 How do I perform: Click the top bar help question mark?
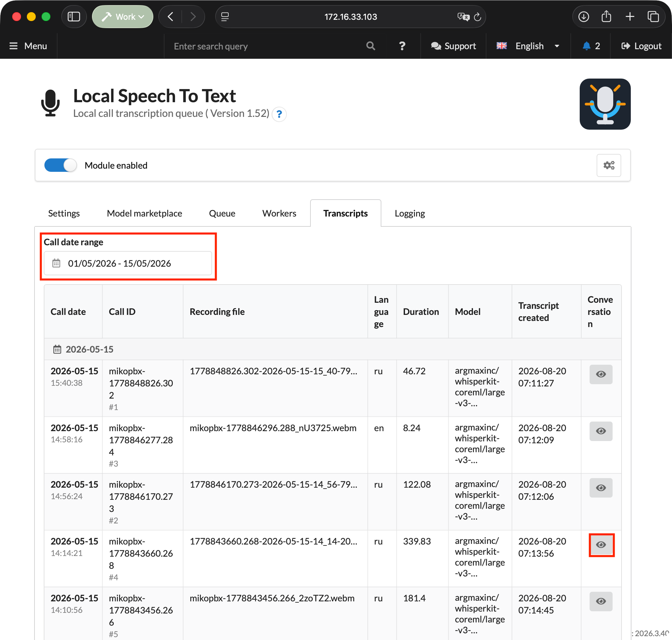tap(402, 46)
